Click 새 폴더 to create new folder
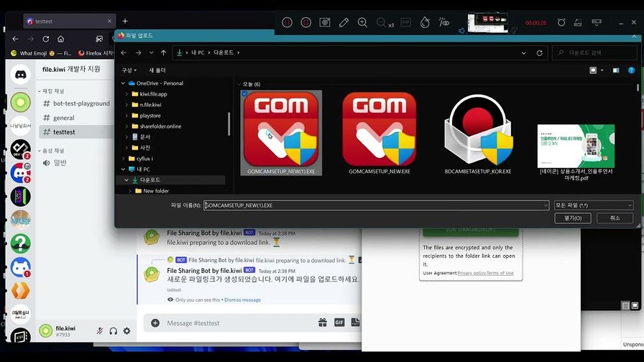Screen dimensions: 644x362 [157, 70]
